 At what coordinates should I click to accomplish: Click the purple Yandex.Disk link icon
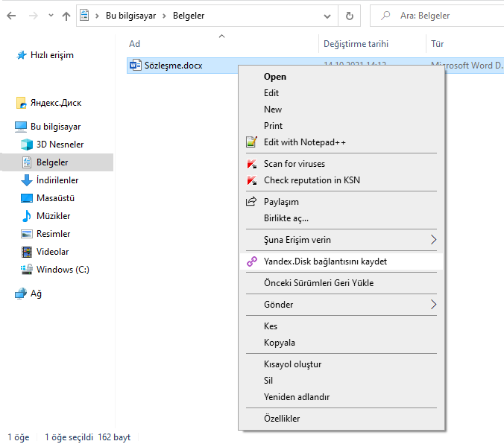252,261
